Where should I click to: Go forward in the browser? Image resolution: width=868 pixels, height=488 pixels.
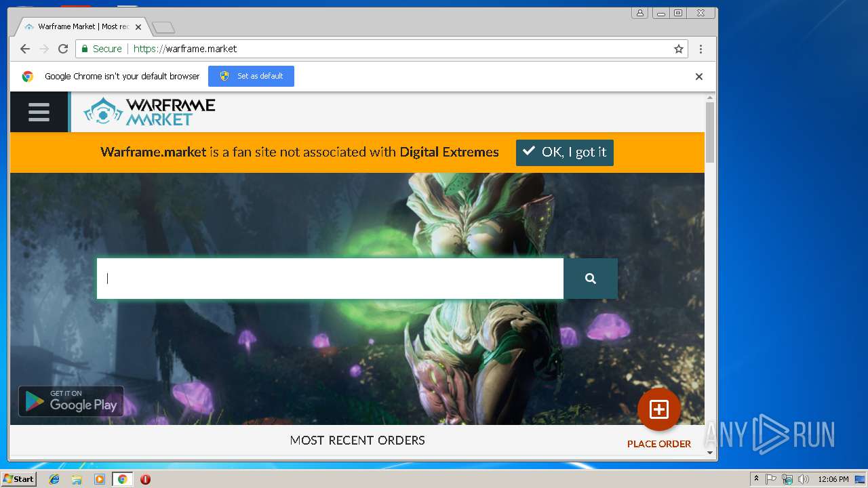tap(44, 49)
